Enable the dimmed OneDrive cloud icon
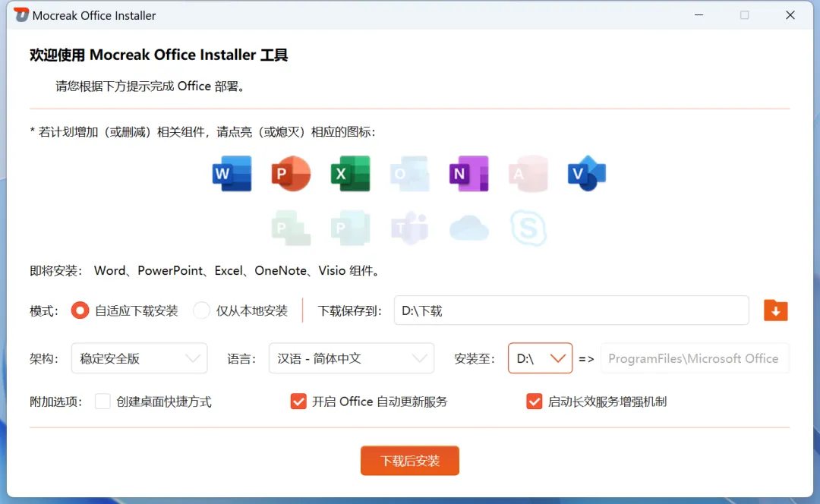Viewport: 820px width, 504px height. [x=469, y=228]
